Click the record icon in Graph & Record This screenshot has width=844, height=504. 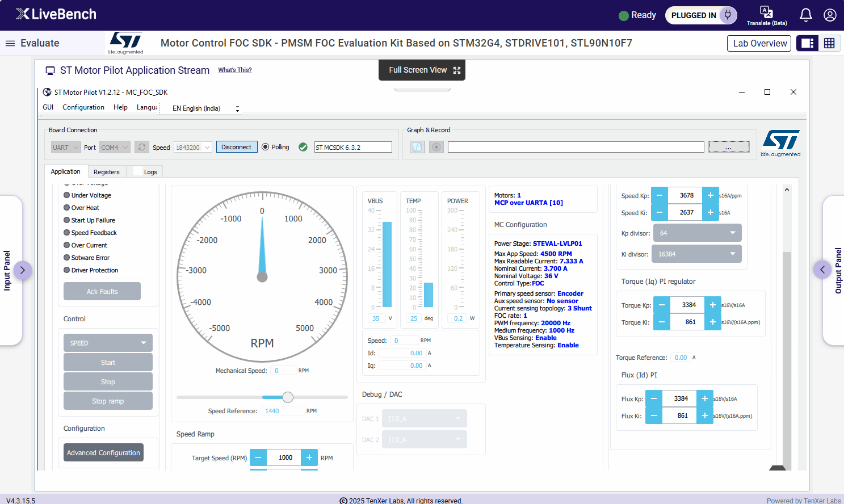pyautogui.click(x=436, y=147)
